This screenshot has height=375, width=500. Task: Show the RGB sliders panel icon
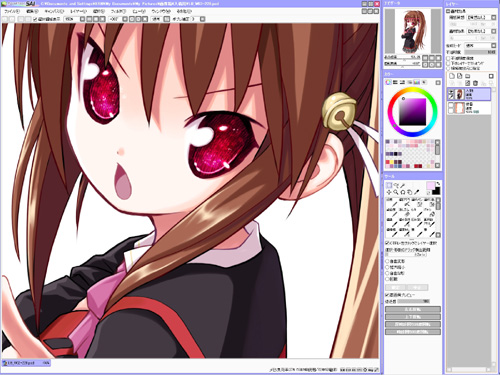tap(395, 82)
